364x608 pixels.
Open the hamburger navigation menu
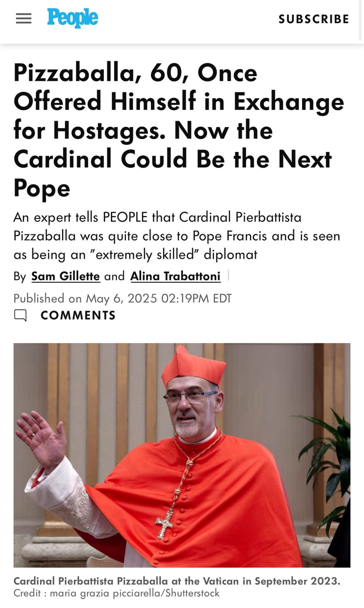coord(23,19)
